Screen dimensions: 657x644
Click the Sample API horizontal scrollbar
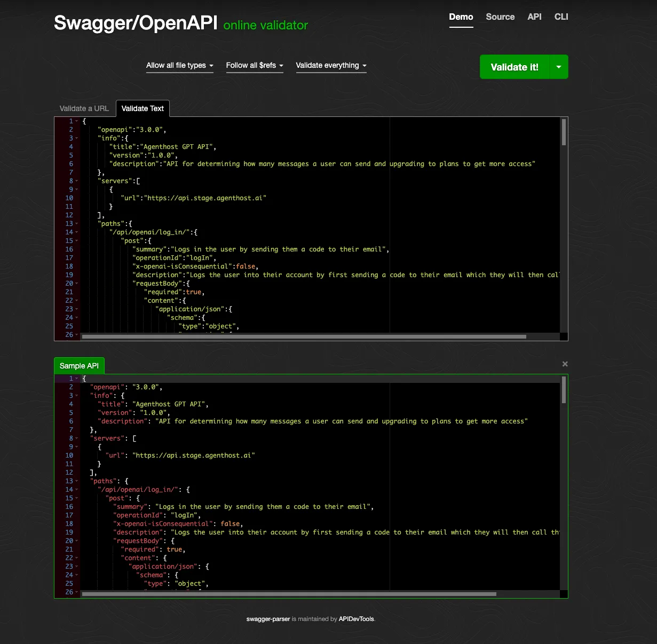289,594
